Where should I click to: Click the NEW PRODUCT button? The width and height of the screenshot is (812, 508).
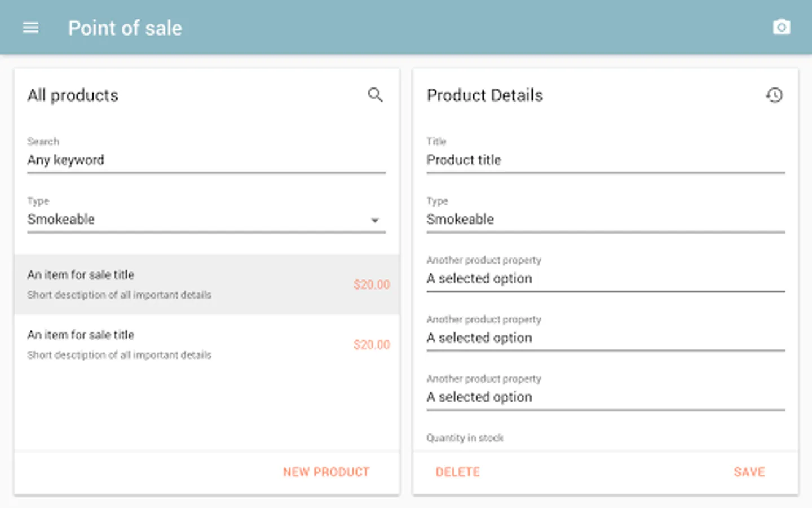click(326, 472)
